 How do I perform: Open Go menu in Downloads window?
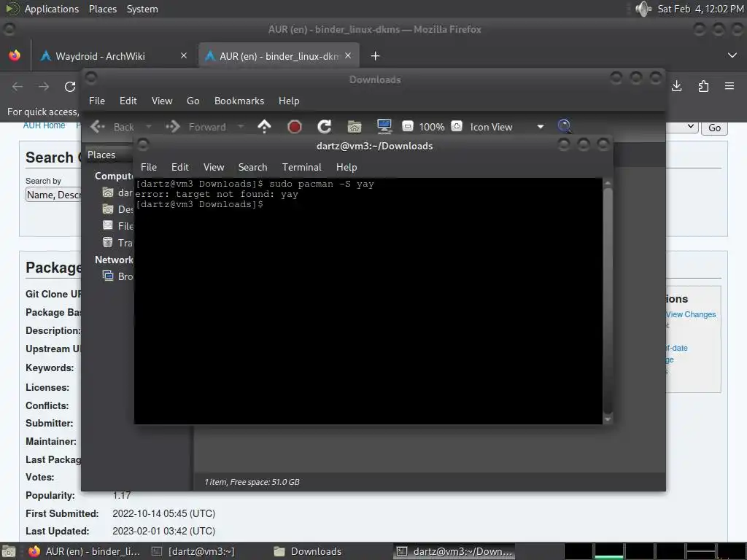pos(193,101)
